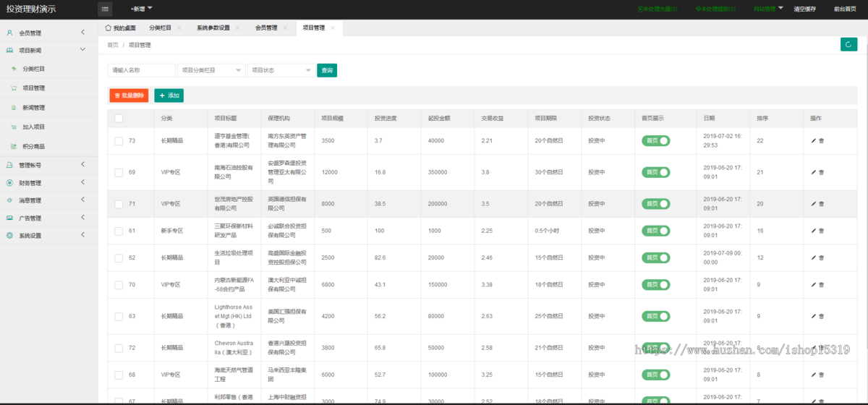Click the 首页 breadcrumb link
The height and width of the screenshot is (405, 868).
coord(113,45)
